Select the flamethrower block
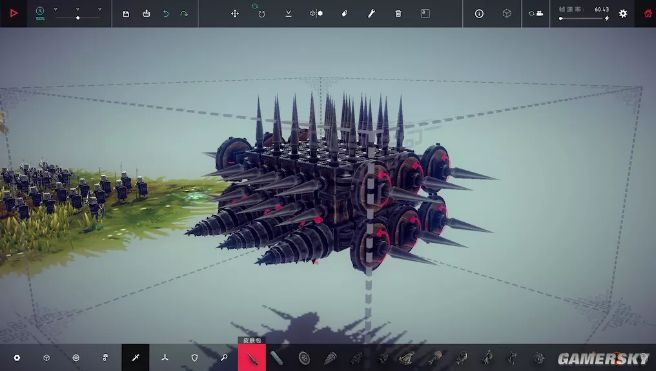Viewport: 656px width, 371px height. 435,358
